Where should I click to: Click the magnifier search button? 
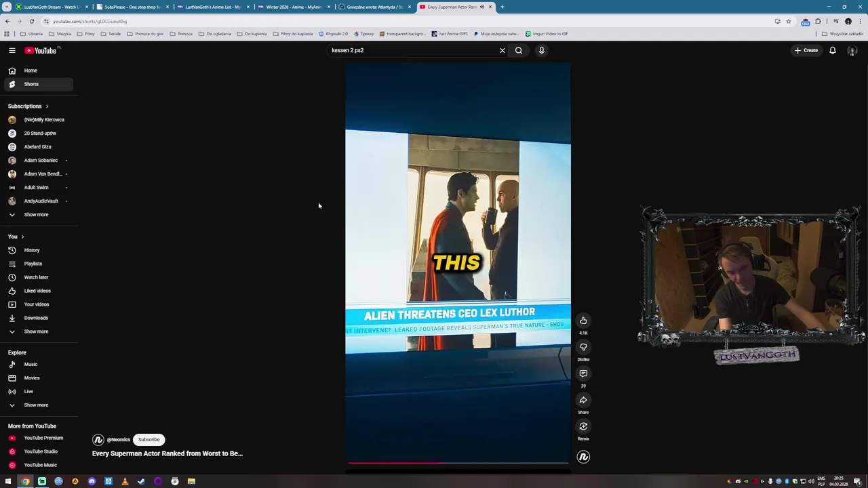pos(519,50)
